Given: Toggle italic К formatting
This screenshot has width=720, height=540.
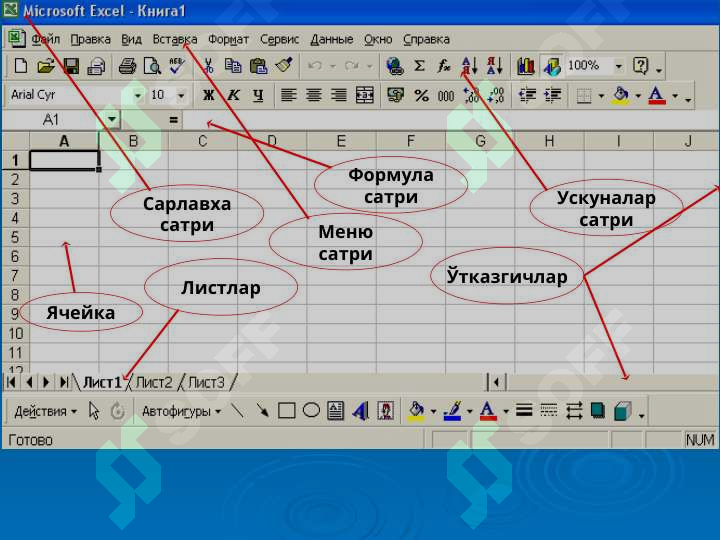Looking at the screenshot, I should pyautogui.click(x=233, y=95).
